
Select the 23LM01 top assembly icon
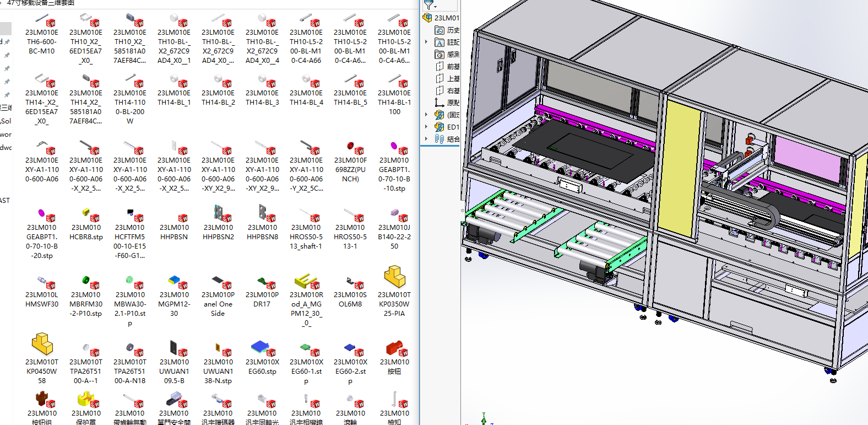pyautogui.click(x=427, y=18)
